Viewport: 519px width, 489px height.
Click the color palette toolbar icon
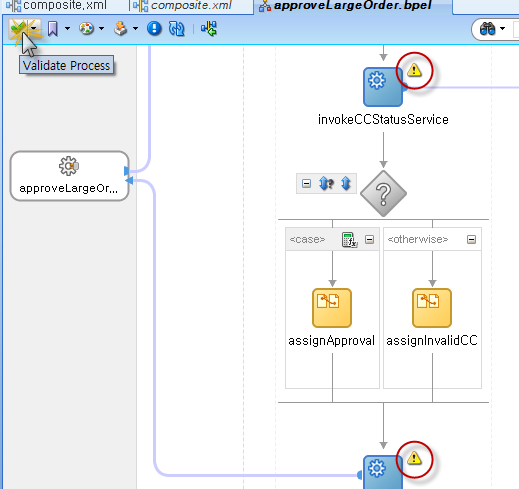[x=86, y=29]
